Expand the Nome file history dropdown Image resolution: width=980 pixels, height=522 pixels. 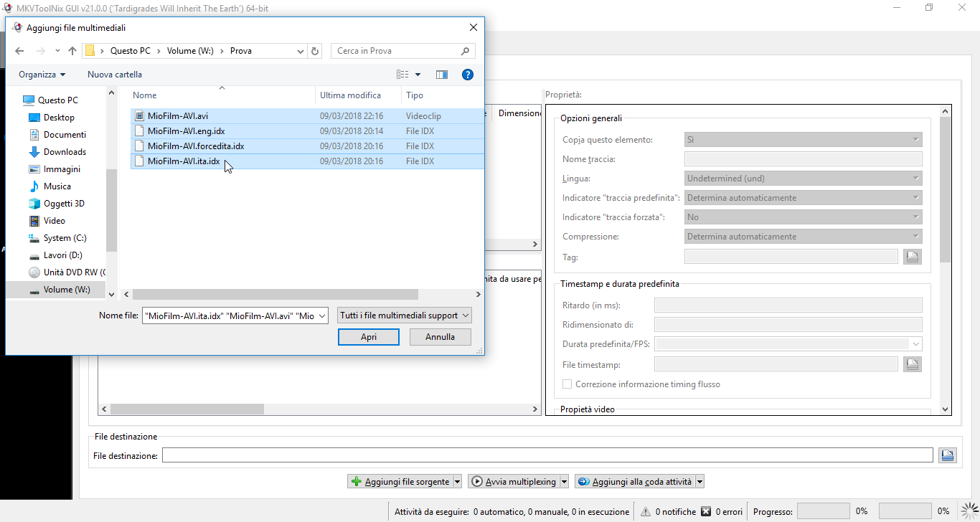321,315
